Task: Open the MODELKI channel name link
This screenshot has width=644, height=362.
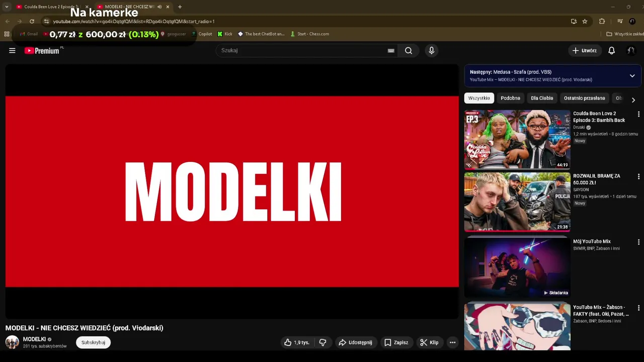Action: 34,339
